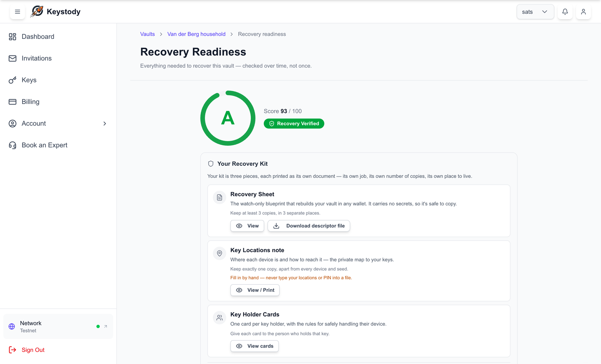Viewport: 601px width, 364px height.
Task: Open View cards for key holders
Action: tap(255, 346)
